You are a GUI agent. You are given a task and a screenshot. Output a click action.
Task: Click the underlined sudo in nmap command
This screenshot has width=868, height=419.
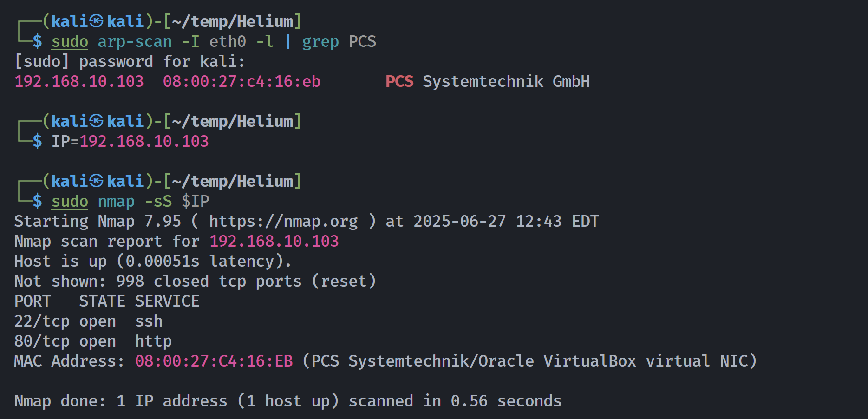[70, 201]
